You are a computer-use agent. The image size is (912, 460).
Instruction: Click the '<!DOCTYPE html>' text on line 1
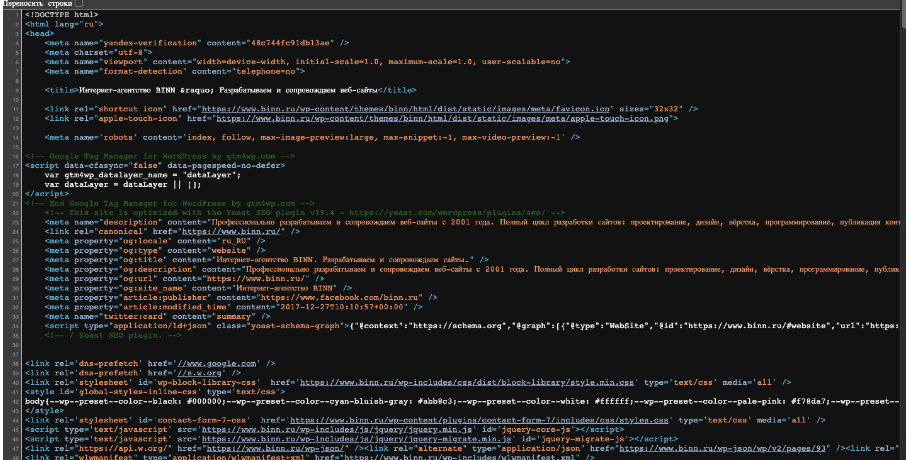click(x=62, y=15)
